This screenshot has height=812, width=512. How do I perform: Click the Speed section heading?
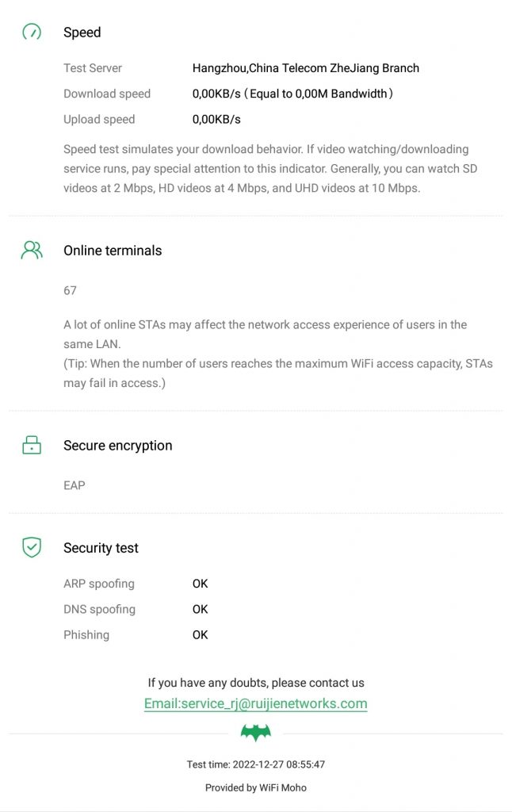[82, 33]
